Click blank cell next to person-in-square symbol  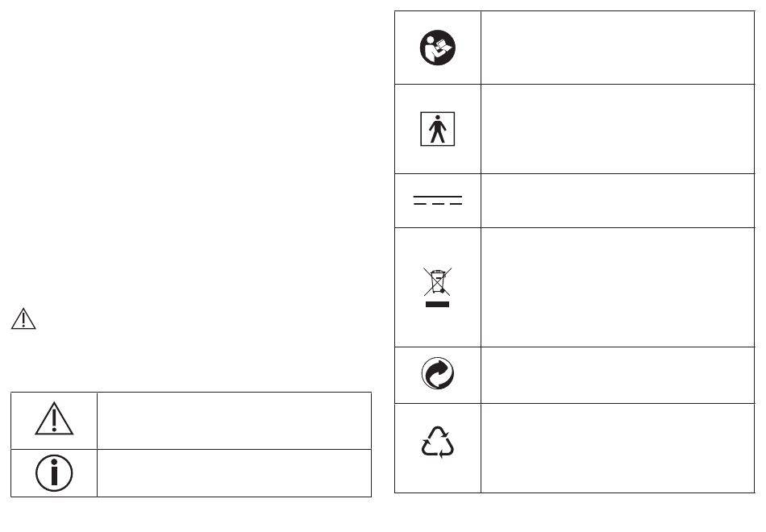click(618, 129)
